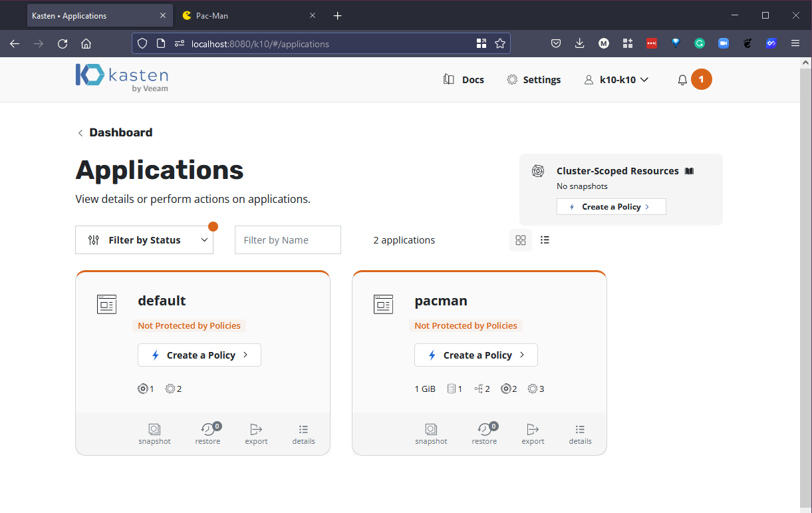The width and height of the screenshot is (812, 513).
Task: Click the Filter by Name field
Action: (x=287, y=240)
